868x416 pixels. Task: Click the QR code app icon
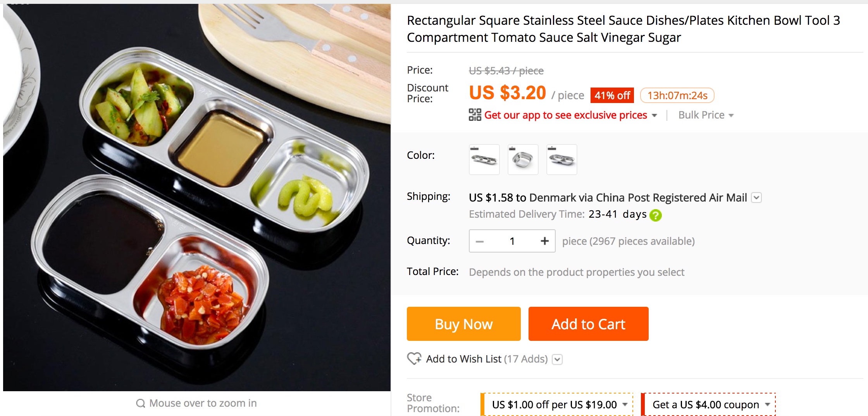[475, 115]
